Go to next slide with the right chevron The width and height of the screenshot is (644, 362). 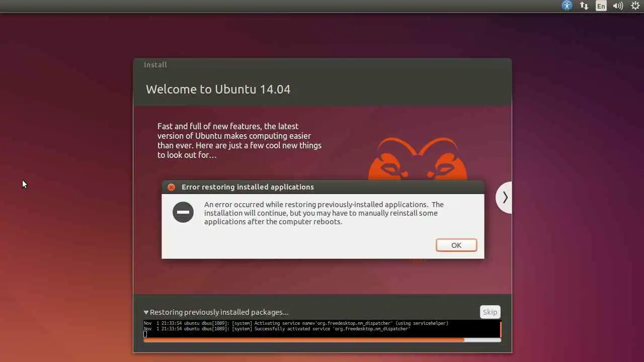pyautogui.click(x=505, y=198)
